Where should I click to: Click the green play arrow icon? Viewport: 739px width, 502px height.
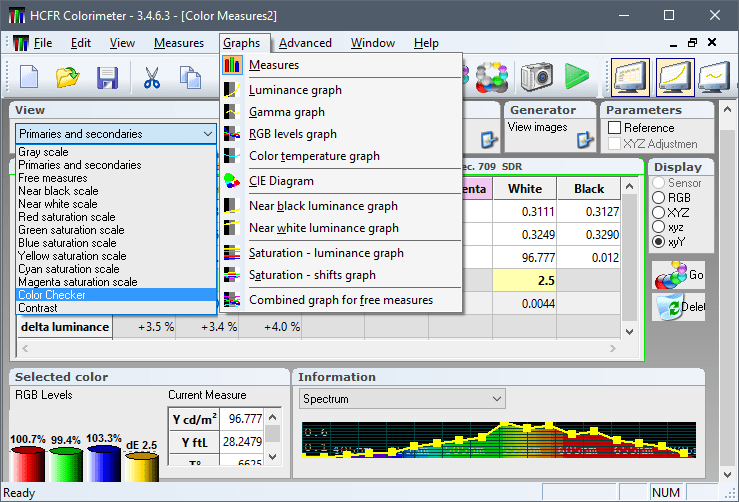(x=576, y=77)
